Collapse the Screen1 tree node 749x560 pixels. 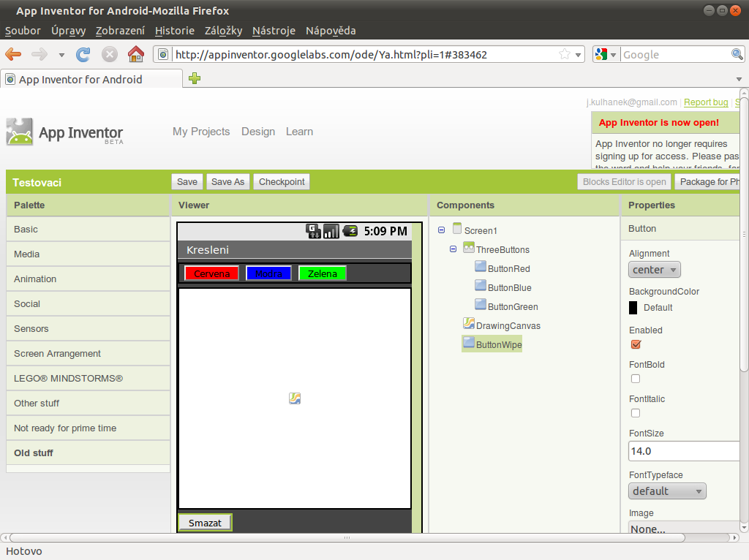point(441,230)
